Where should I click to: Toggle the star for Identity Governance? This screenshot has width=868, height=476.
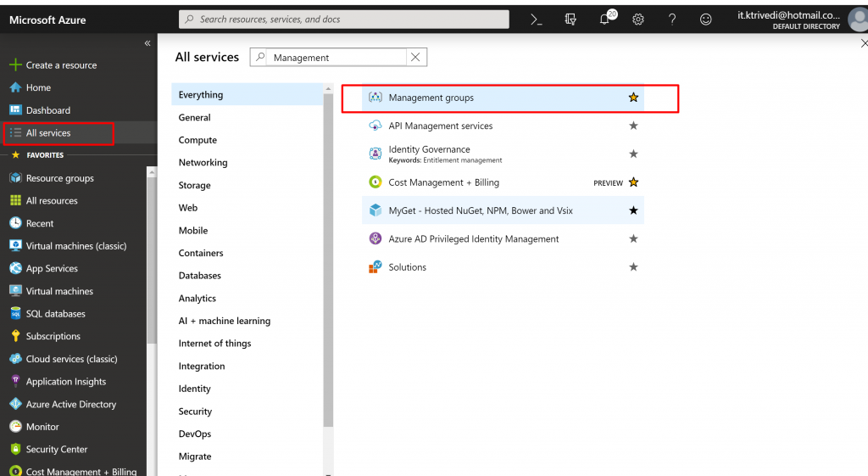[633, 154]
